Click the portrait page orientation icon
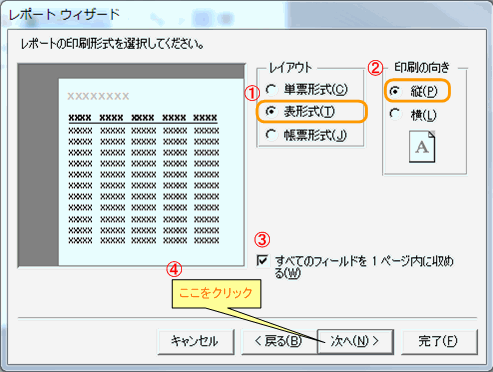 pyautogui.click(x=422, y=147)
